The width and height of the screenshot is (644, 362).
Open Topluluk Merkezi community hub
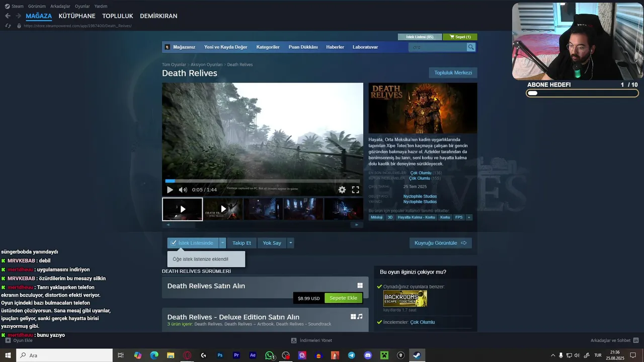click(x=453, y=73)
